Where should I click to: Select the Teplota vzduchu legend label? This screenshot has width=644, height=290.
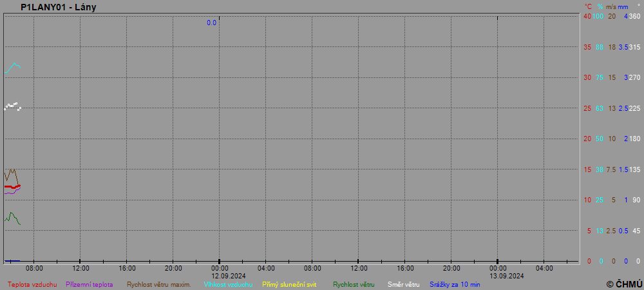(x=32, y=284)
